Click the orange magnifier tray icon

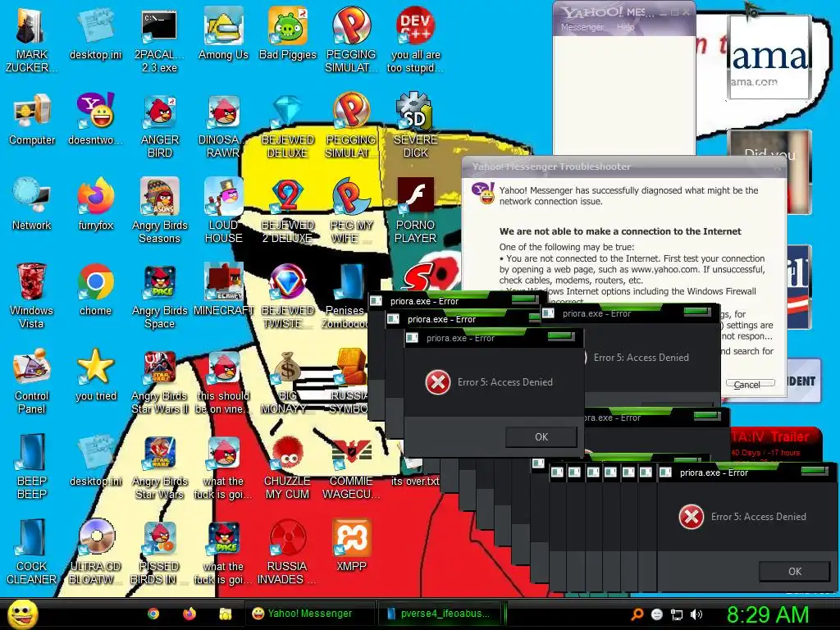637,614
